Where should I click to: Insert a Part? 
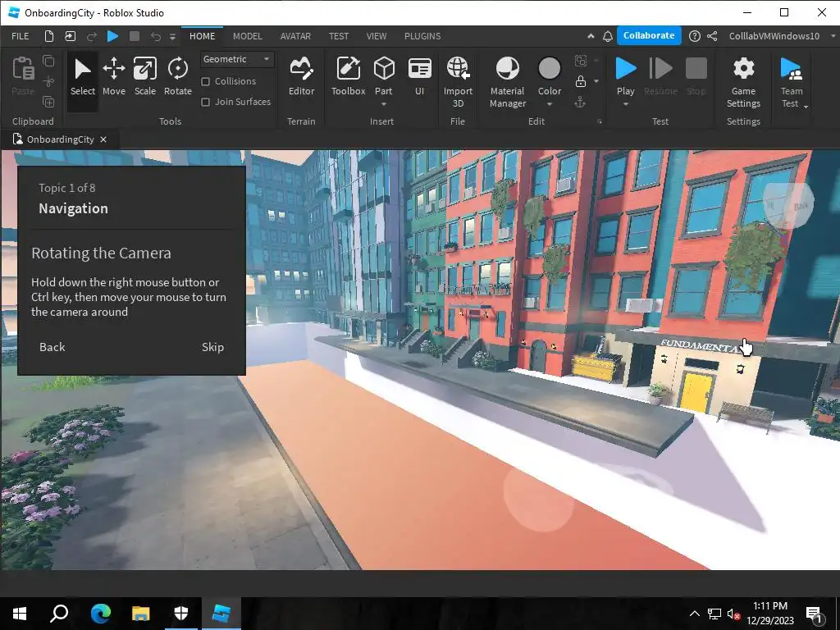click(384, 75)
